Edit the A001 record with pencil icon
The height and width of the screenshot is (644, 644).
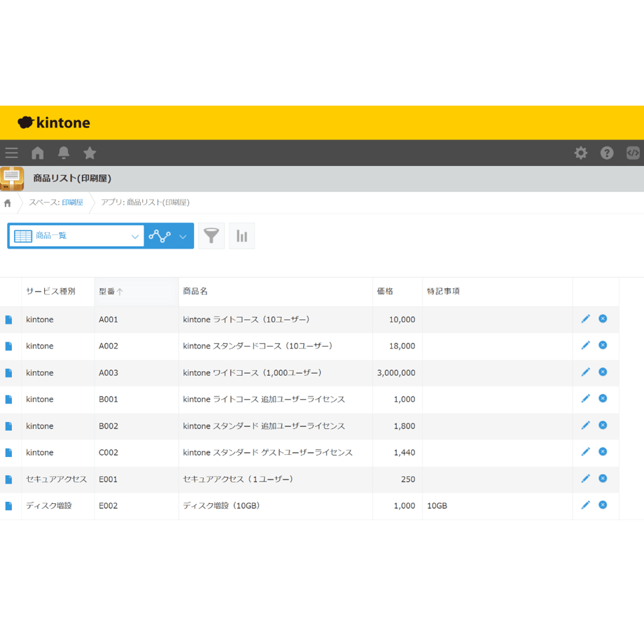(586, 318)
